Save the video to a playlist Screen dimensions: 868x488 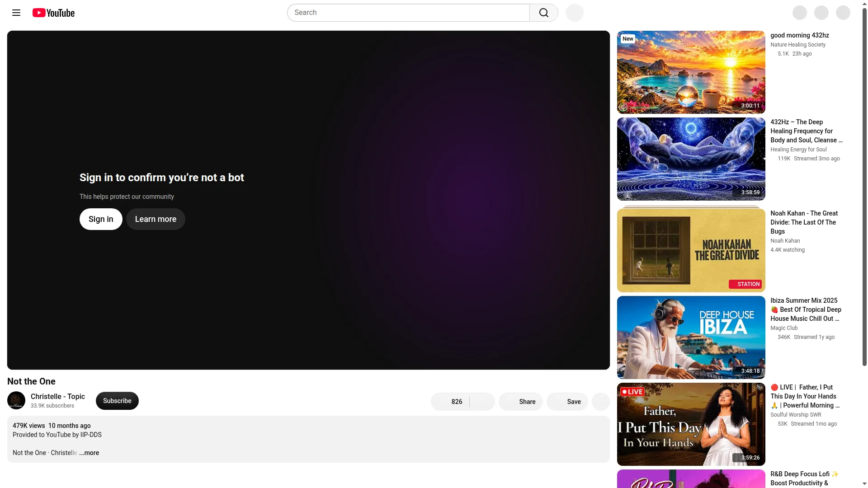[x=567, y=402]
